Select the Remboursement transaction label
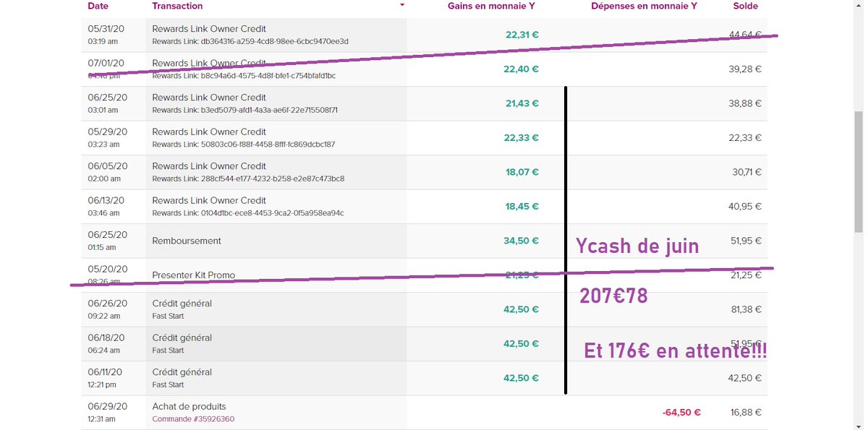The height and width of the screenshot is (430, 868). click(x=187, y=241)
